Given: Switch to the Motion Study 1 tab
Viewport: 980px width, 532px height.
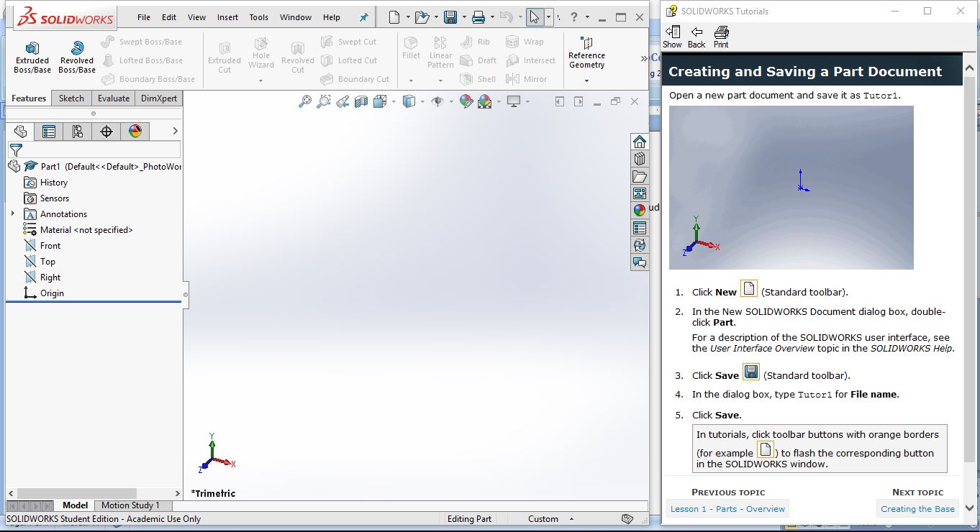Looking at the screenshot, I should [130, 505].
